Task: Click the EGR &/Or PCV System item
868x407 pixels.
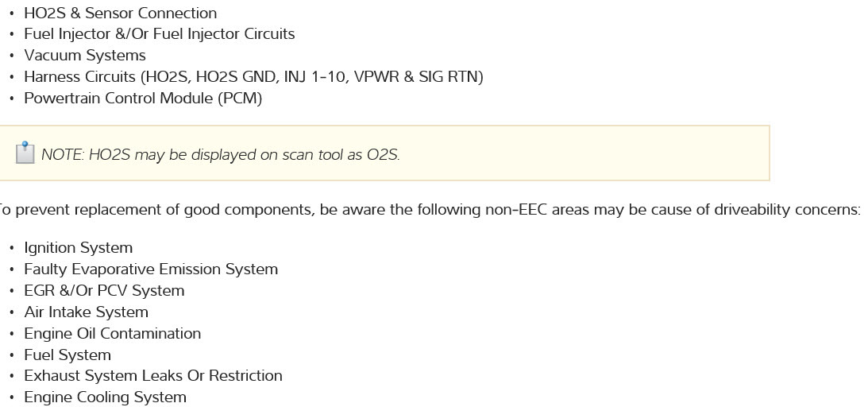Action: (104, 291)
